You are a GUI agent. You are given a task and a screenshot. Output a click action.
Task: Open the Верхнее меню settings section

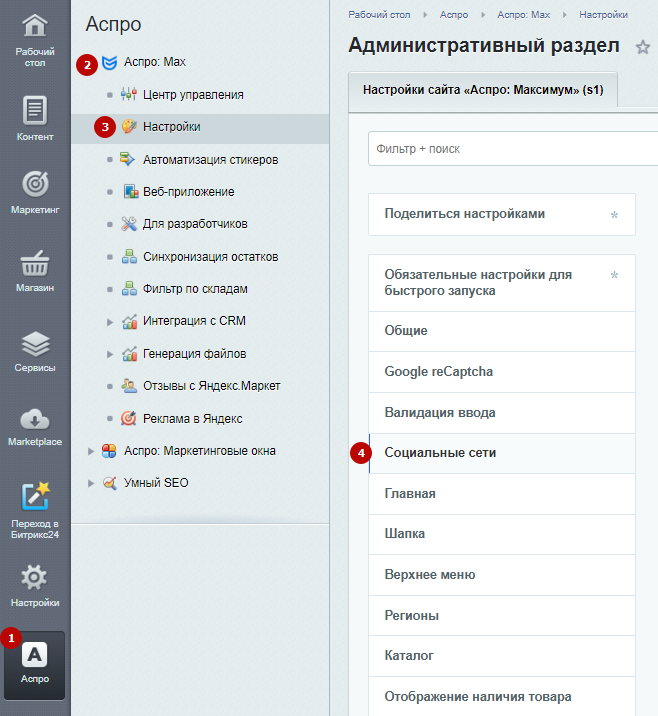(502, 575)
